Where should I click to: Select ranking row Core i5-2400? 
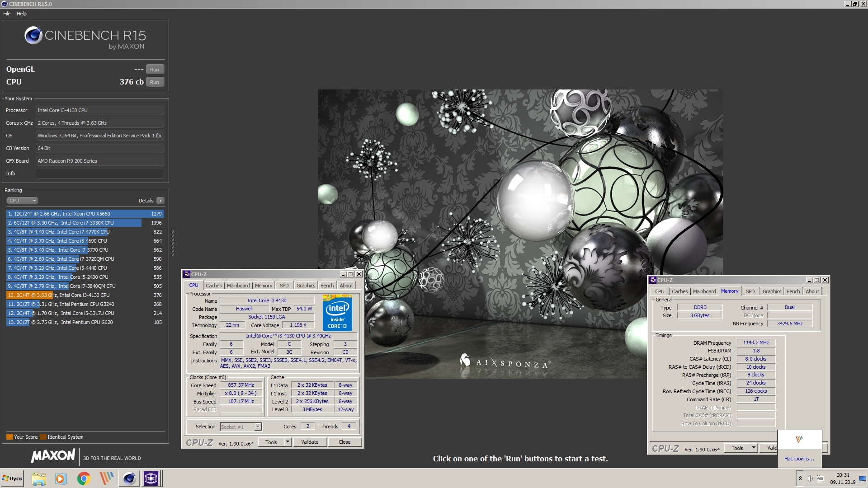coord(85,277)
